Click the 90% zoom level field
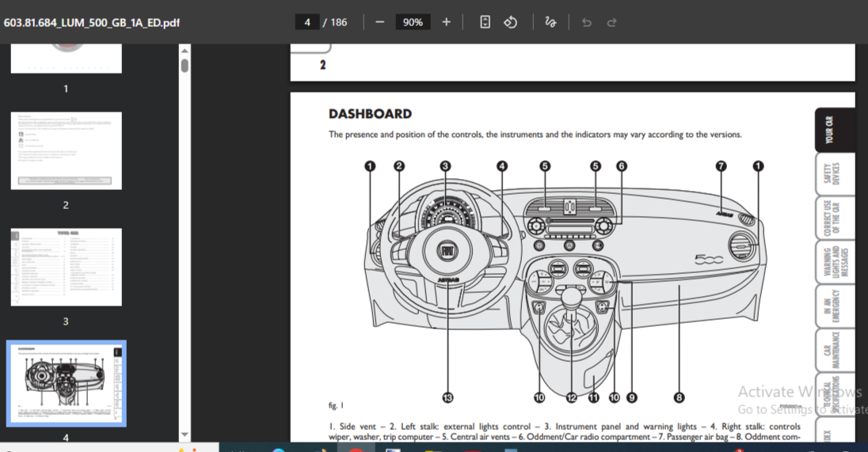The height and width of the screenshot is (452, 868). pyautogui.click(x=413, y=22)
